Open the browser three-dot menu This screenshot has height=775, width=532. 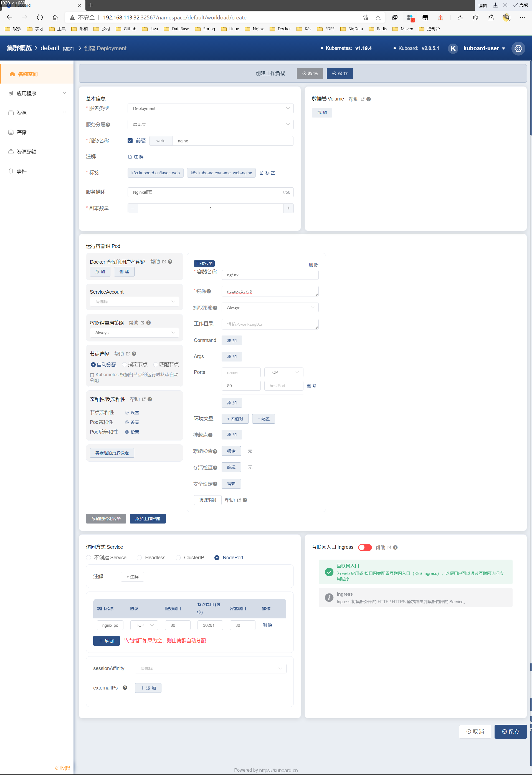point(522,17)
